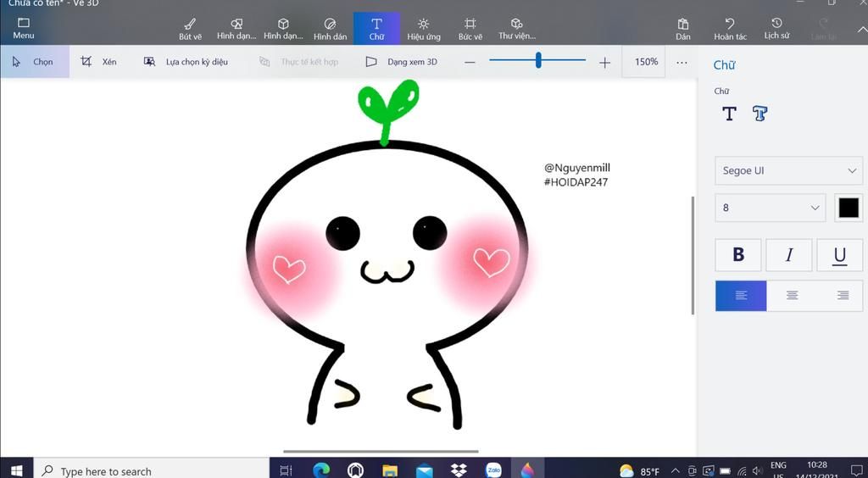Click the Paint 3D taskbar icon
The width and height of the screenshot is (868, 478).
[x=527, y=470]
